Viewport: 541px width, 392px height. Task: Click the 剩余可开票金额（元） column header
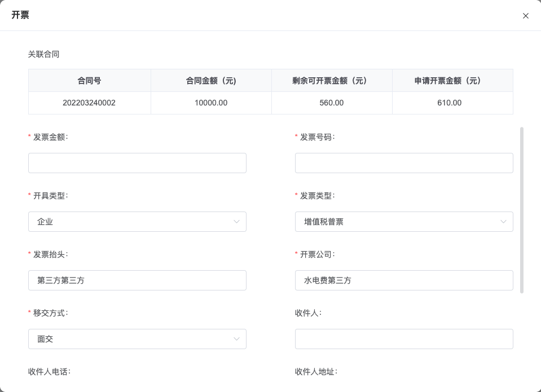click(332, 81)
